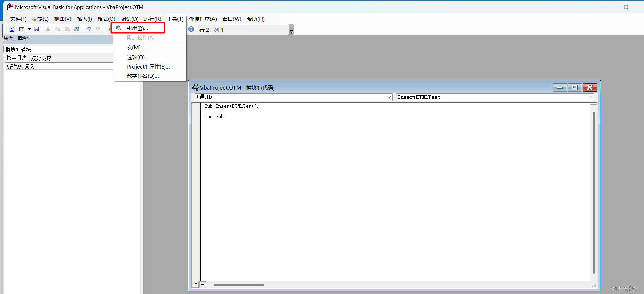Click the VBA application icon in title bar
644x294 pixels.
pyautogui.click(x=10, y=7)
